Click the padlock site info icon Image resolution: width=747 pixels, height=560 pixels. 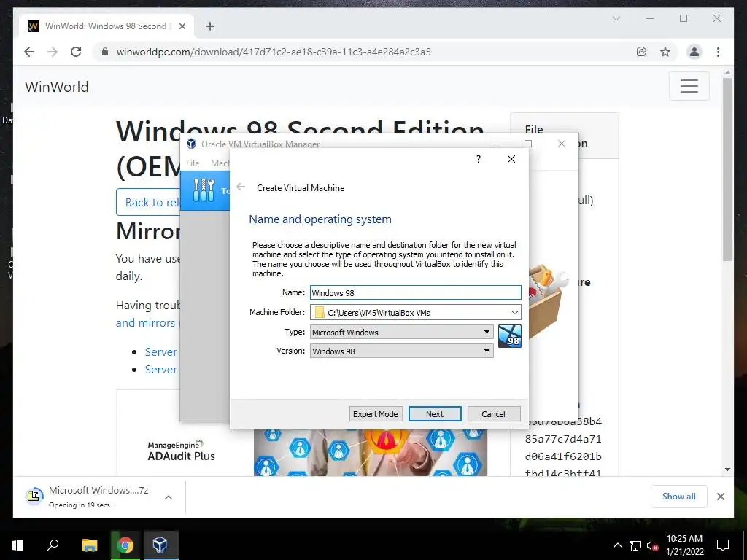tap(105, 52)
